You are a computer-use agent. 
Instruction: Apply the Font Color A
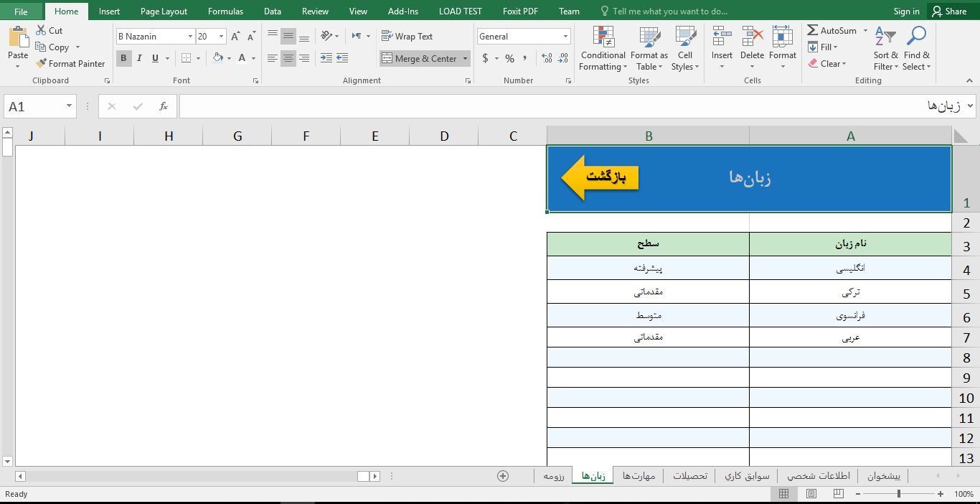click(242, 58)
